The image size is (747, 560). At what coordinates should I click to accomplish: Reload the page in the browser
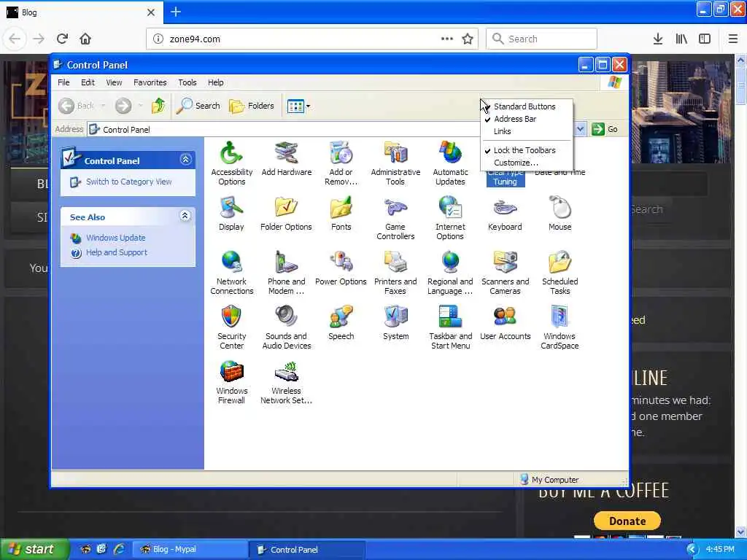pyautogui.click(x=62, y=39)
